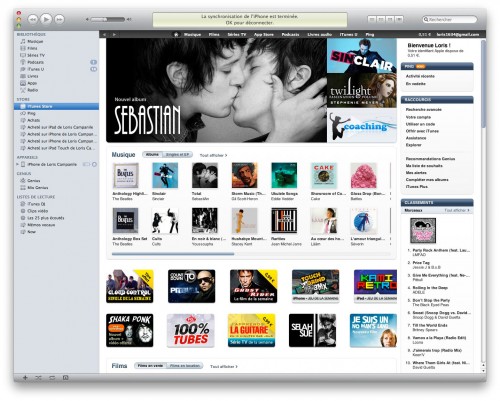Viewport: 500px width, 401px height.
Task: Select the Musique library icon in the sidebar
Action: (23, 41)
